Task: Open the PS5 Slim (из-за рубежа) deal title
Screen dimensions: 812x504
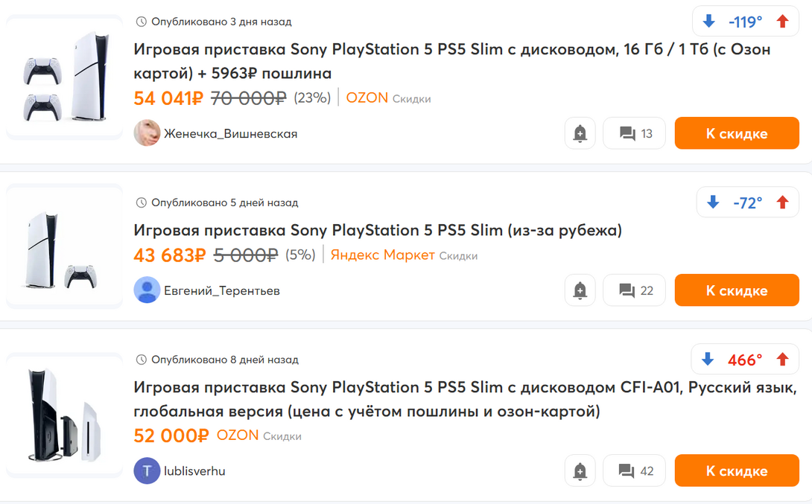Action: point(377,230)
